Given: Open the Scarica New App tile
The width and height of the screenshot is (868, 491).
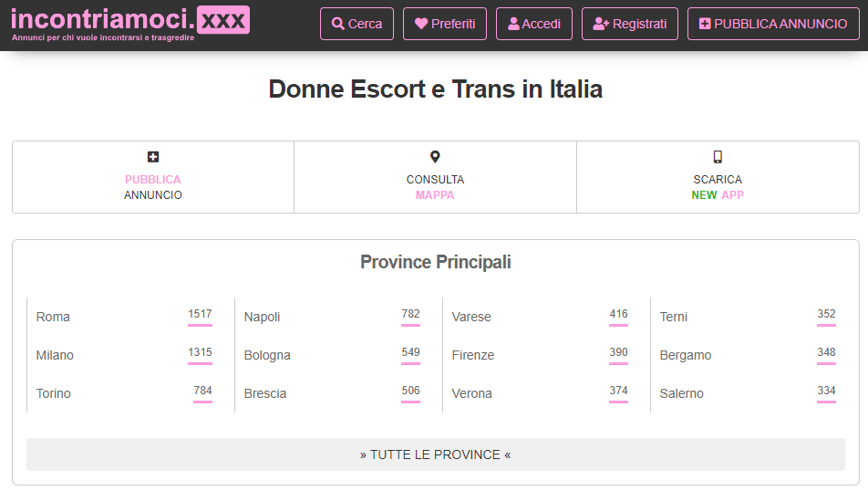Looking at the screenshot, I should click(x=718, y=177).
